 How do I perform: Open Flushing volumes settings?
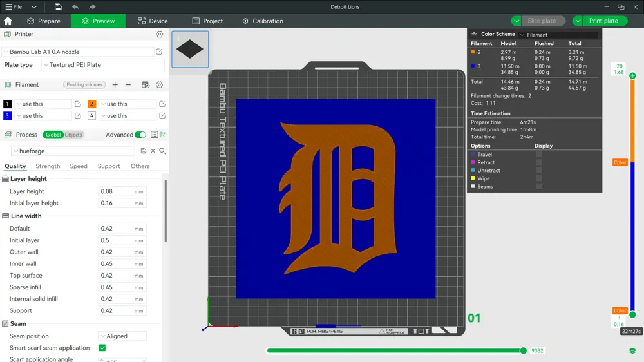click(x=84, y=84)
